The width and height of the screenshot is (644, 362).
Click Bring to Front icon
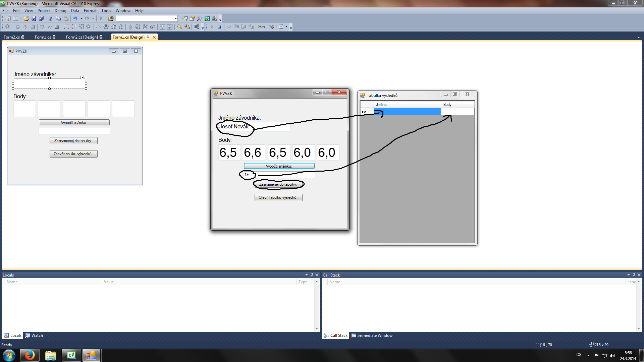(x=179, y=27)
